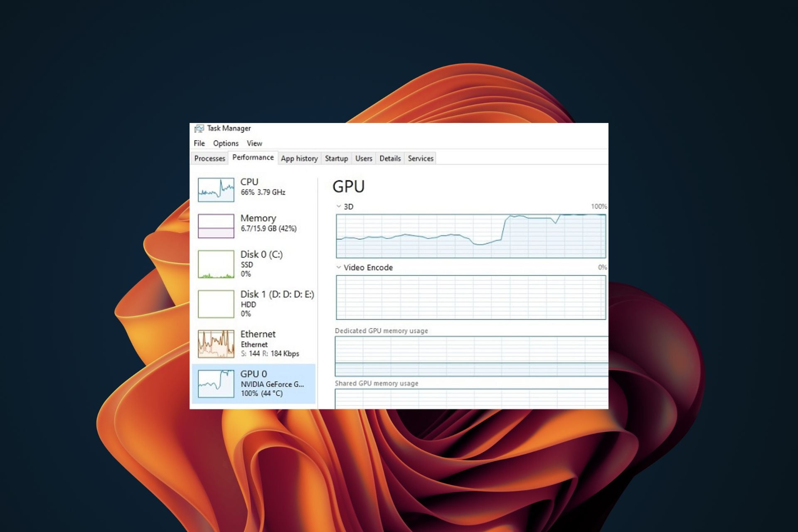Open the Services tab
The image size is (798, 532).
click(420, 158)
